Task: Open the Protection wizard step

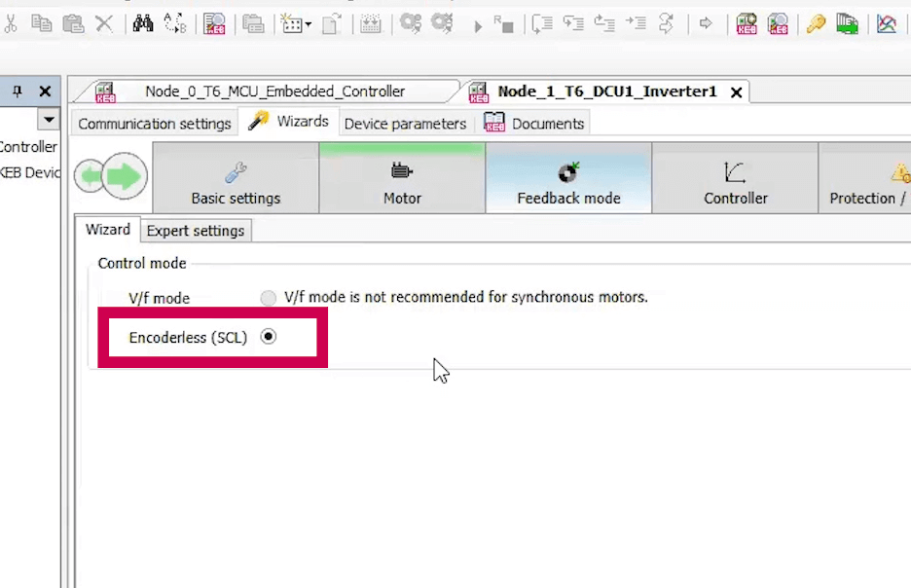Action: point(865,178)
